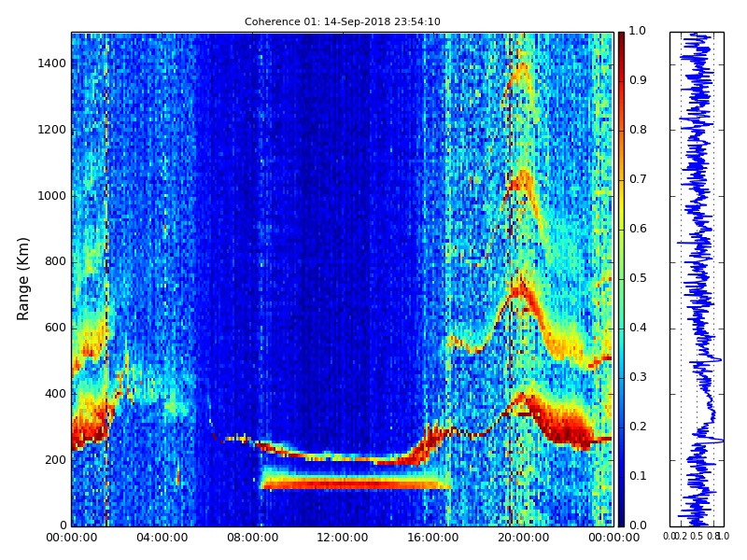This screenshot has width=747, height=560.
Task: Click the colorbar 0.9 value label
Action: 638,80
